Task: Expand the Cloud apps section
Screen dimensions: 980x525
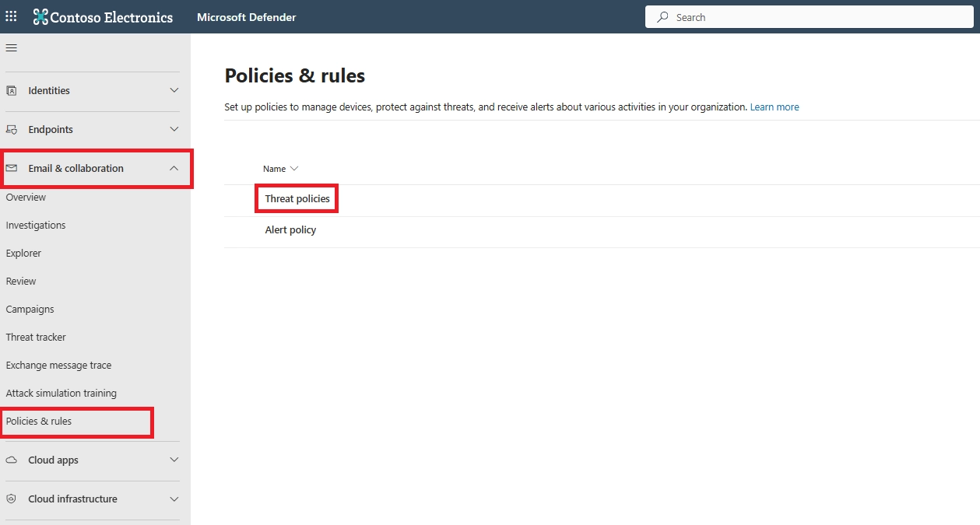Action: coord(174,460)
